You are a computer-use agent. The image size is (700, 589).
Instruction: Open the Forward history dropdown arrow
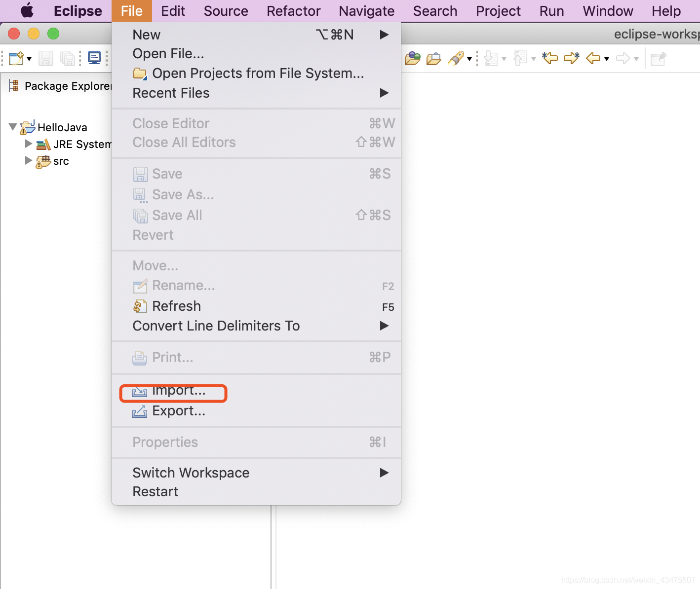pos(636,59)
